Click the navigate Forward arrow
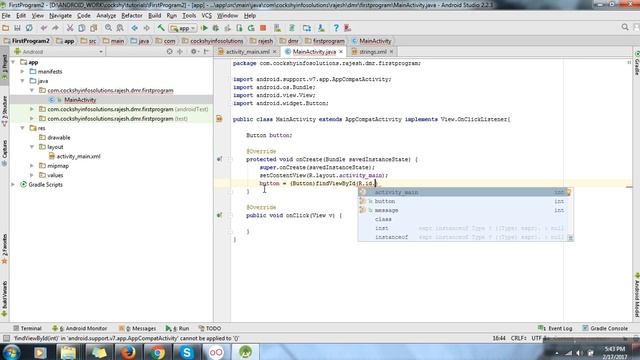Viewport: 640px width, 360px height. (x=146, y=28)
